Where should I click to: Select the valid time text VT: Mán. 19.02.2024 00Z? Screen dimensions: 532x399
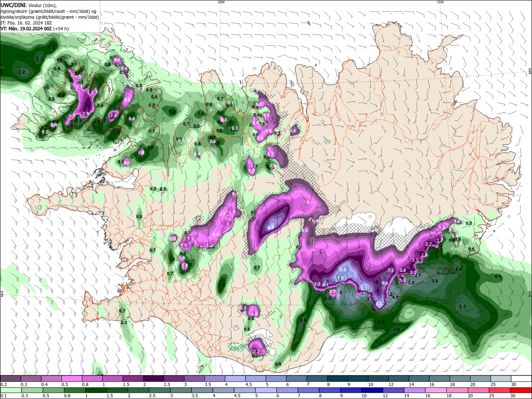point(26,29)
